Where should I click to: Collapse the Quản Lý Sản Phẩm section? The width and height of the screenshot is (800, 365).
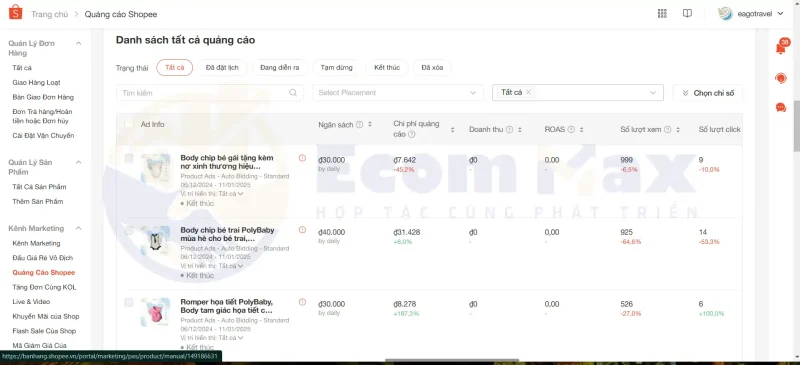(79, 162)
